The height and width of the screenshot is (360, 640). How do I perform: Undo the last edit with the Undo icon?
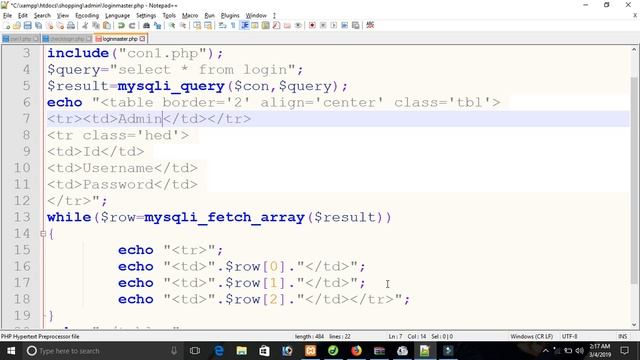(x=121, y=25)
